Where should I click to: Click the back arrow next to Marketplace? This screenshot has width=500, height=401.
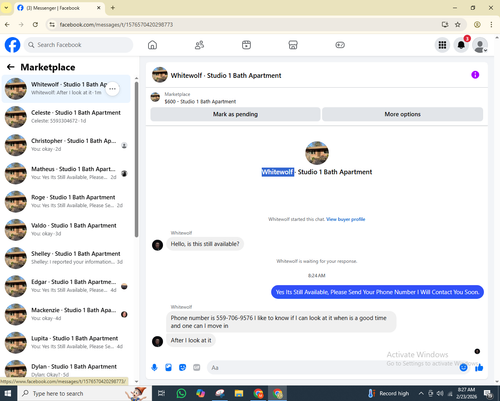tap(11, 67)
